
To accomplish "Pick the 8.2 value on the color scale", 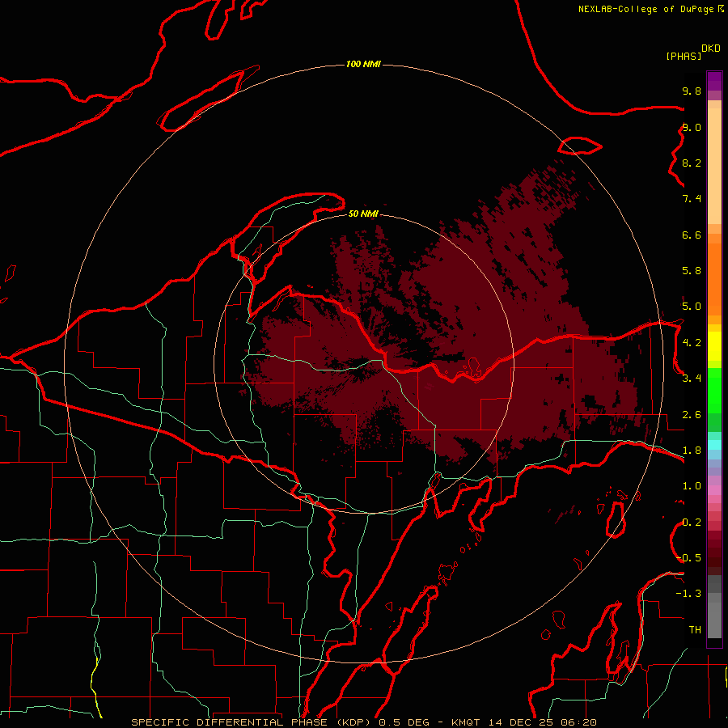I will click(x=692, y=163).
